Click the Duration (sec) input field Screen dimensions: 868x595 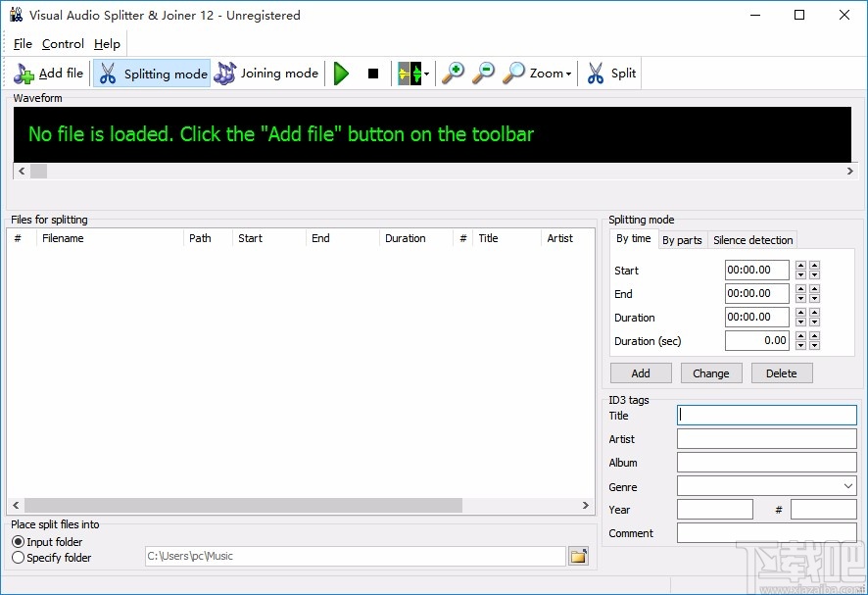pyautogui.click(x=756, y=340)
